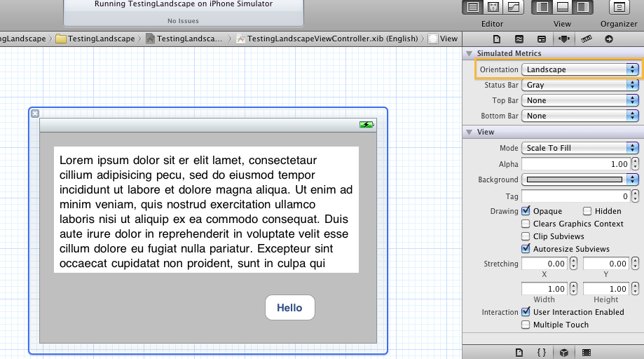Click the Hello button on canvas
The image size is (644, 359).
(290, 308)
